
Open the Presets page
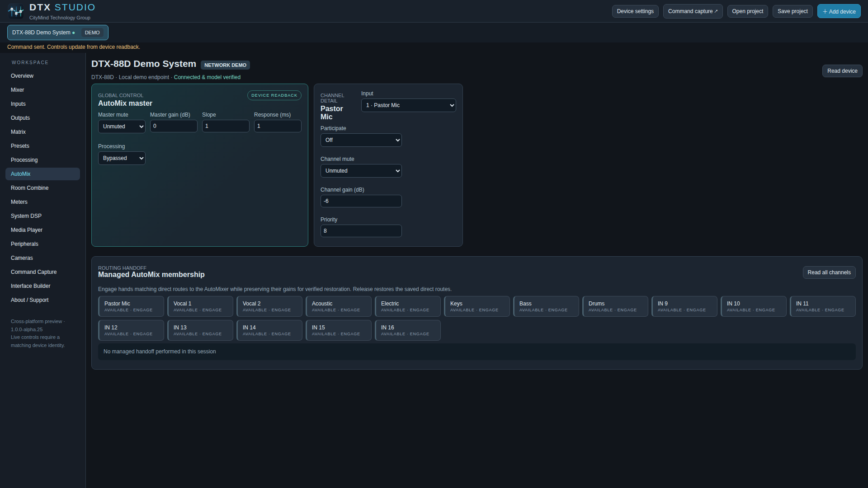pos(42,146)
